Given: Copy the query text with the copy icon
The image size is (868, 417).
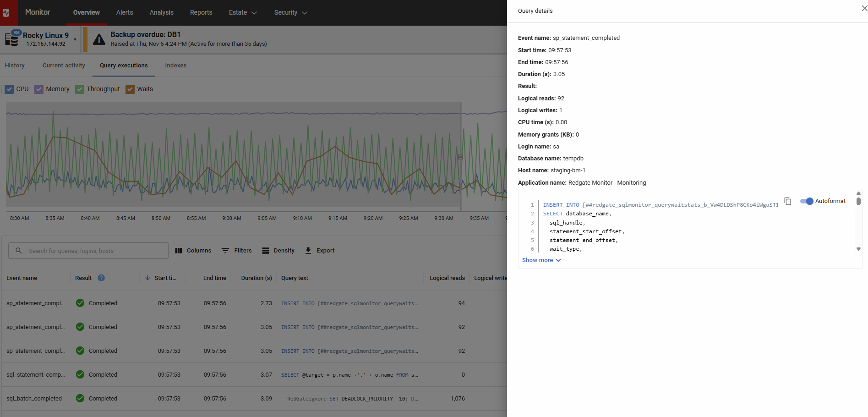Looking at the screenshot, I should tap(787, 201).
